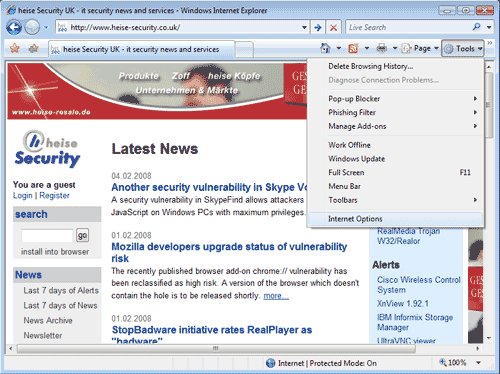The height and width of the screenshot is (374, 500).
Task: Click the horizontal scrollbar right arrow
Action: coord(478,349)
